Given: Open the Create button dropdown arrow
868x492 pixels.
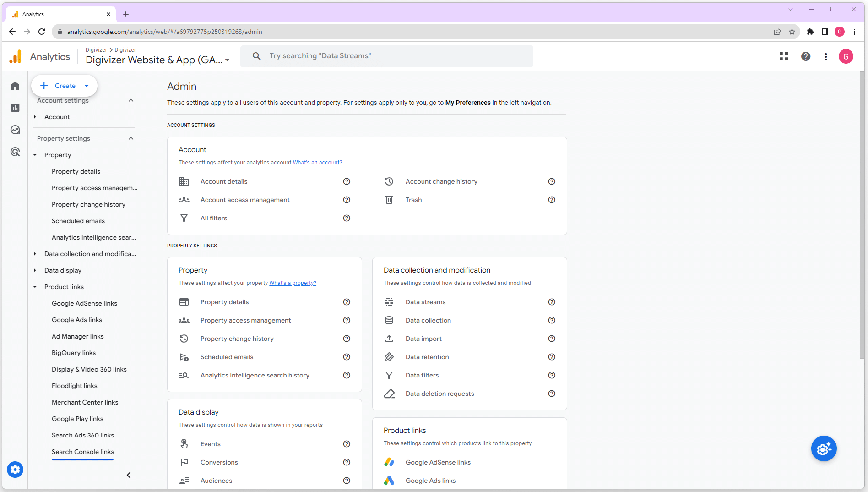Looking at the screenshot, I should (x=86, y=86).
